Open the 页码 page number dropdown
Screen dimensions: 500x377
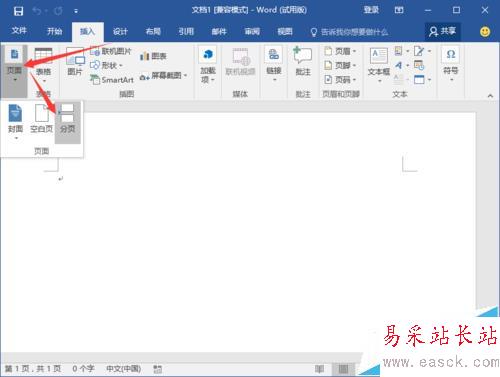pos(340,80)
